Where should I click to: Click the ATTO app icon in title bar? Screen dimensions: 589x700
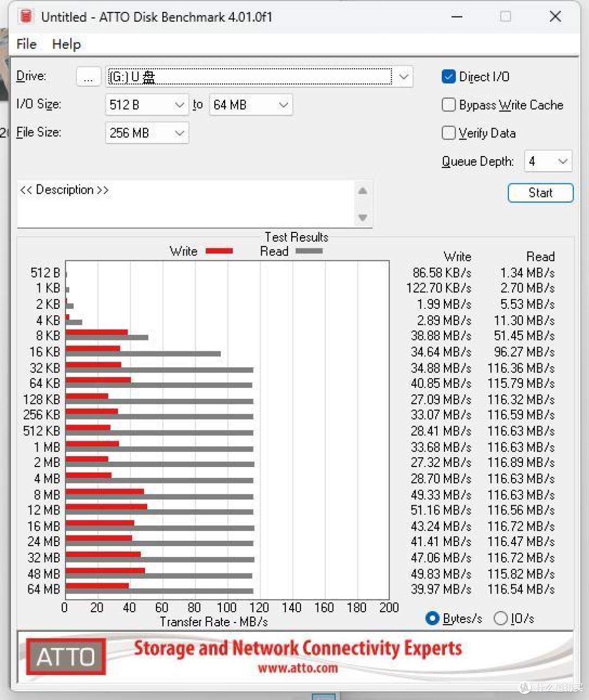point(26,16)
